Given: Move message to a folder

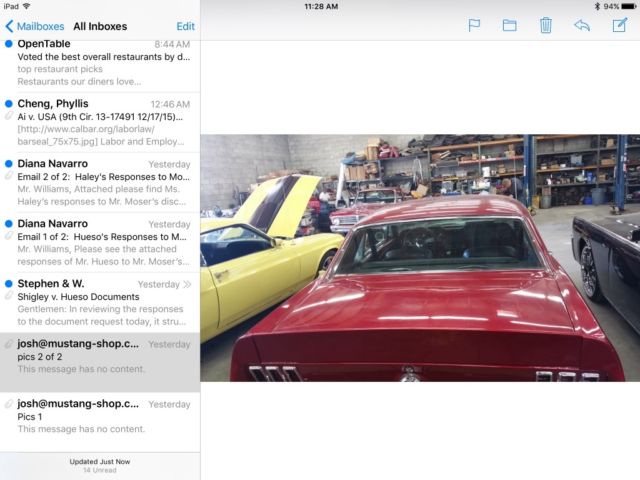Looking at the screenshot, I should coord(509,26).
